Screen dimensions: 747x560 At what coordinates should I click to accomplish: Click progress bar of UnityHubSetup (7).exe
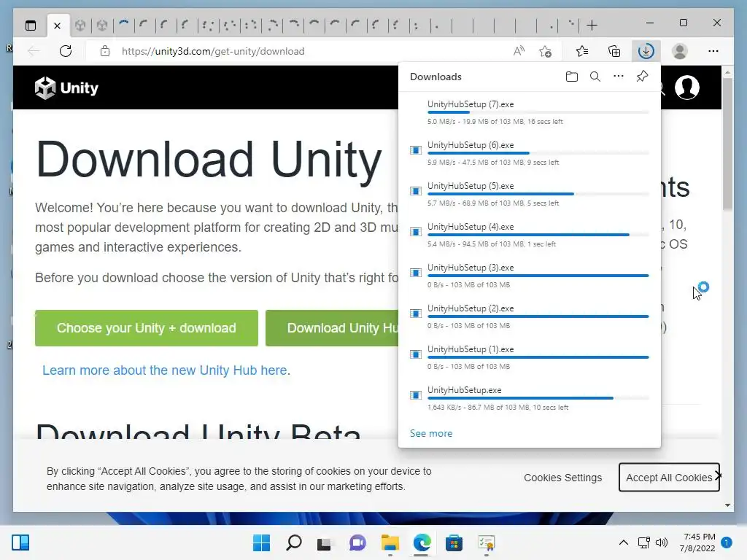538,112
